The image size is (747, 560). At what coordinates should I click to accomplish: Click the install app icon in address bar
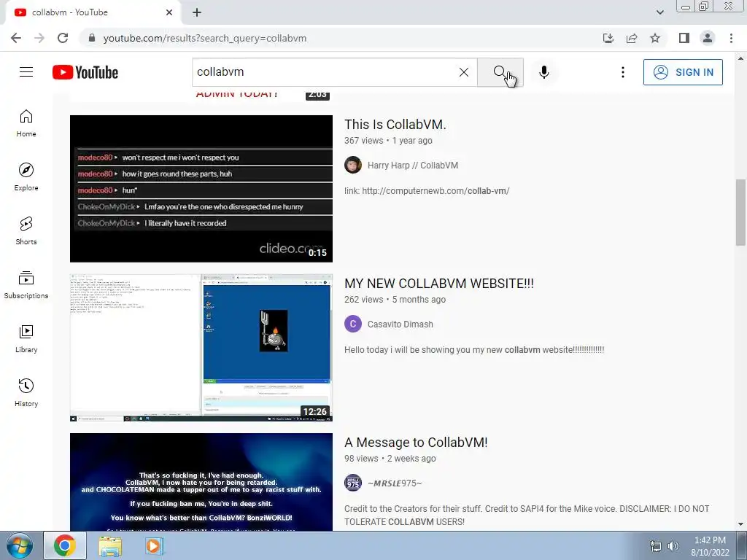pos(608,38)
